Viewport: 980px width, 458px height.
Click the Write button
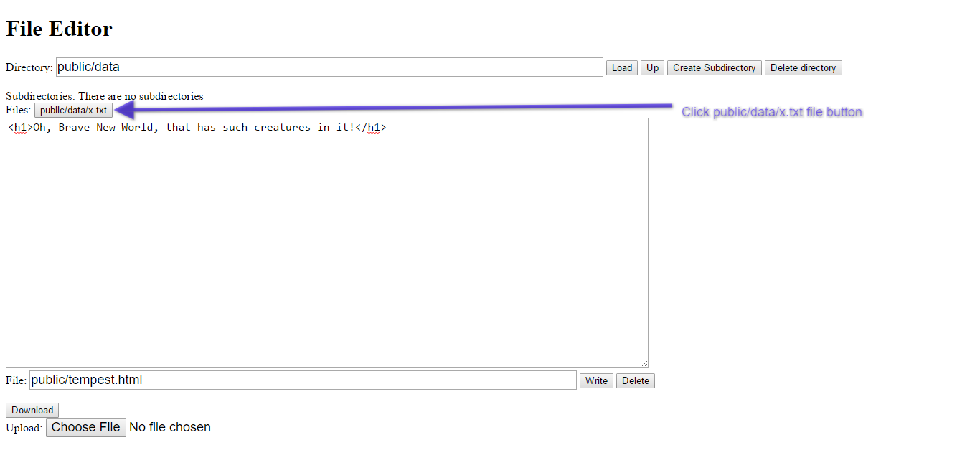pos(596,380)
